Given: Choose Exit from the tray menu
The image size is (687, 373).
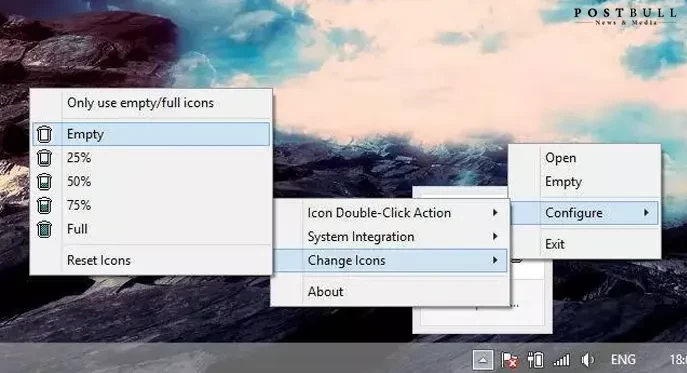Looking at the screenshot, I should pyautogui.click(x=555, y=244).
